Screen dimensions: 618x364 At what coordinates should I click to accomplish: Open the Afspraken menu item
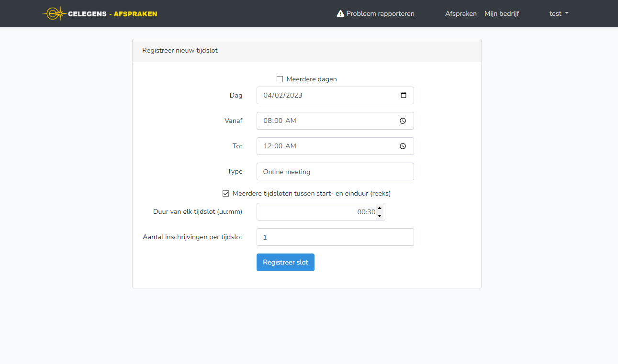pyautogui.click(x=461, y=13)
